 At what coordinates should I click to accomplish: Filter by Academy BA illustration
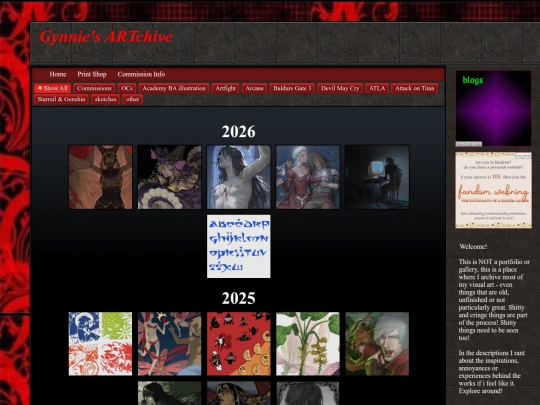[x=174, y=88]
